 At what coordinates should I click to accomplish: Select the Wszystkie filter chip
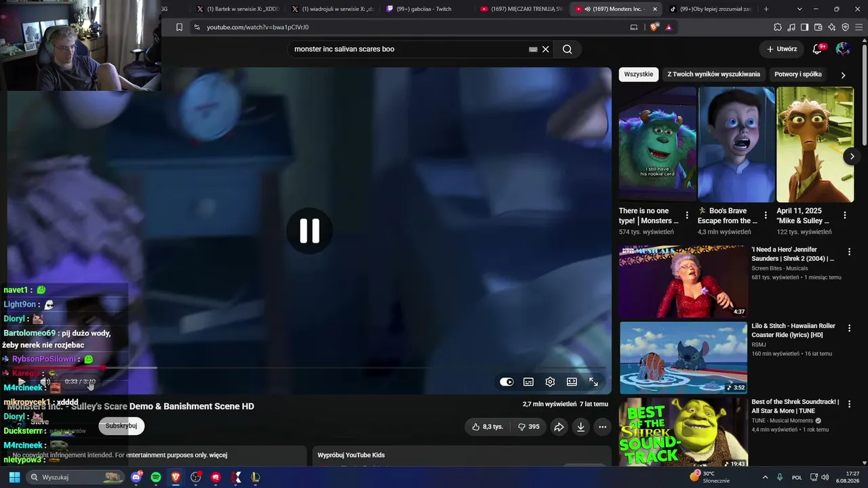639,75
